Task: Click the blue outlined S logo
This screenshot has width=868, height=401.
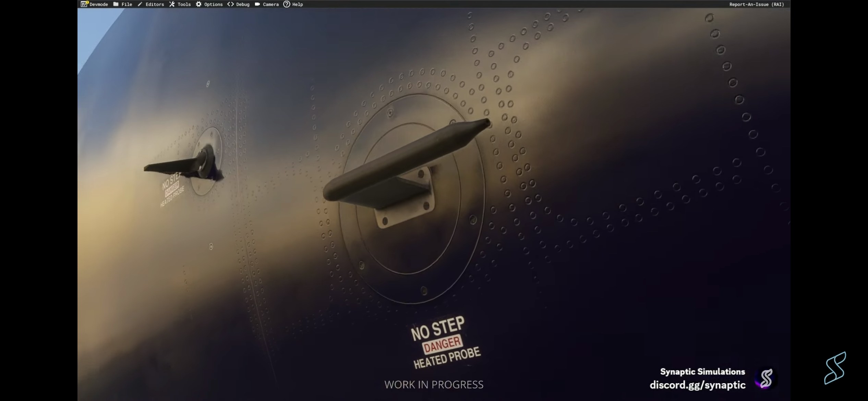Action: click(x=835, y=368)
